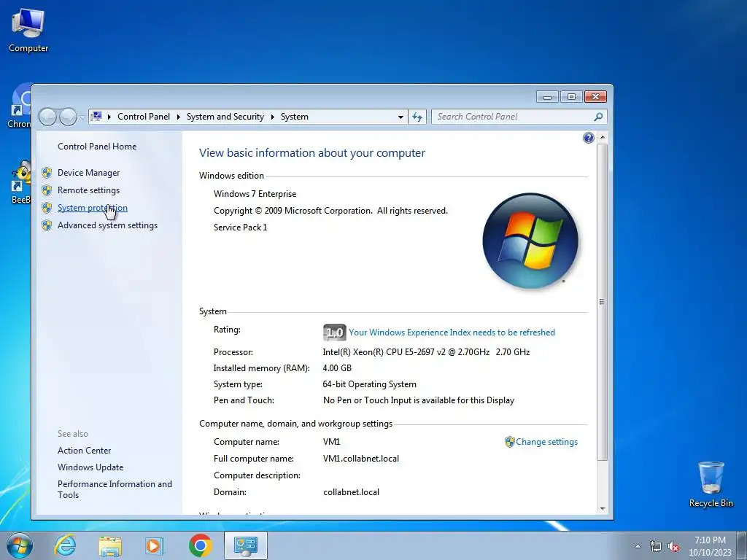Click the forward navigation arrow button

point(68,117)
